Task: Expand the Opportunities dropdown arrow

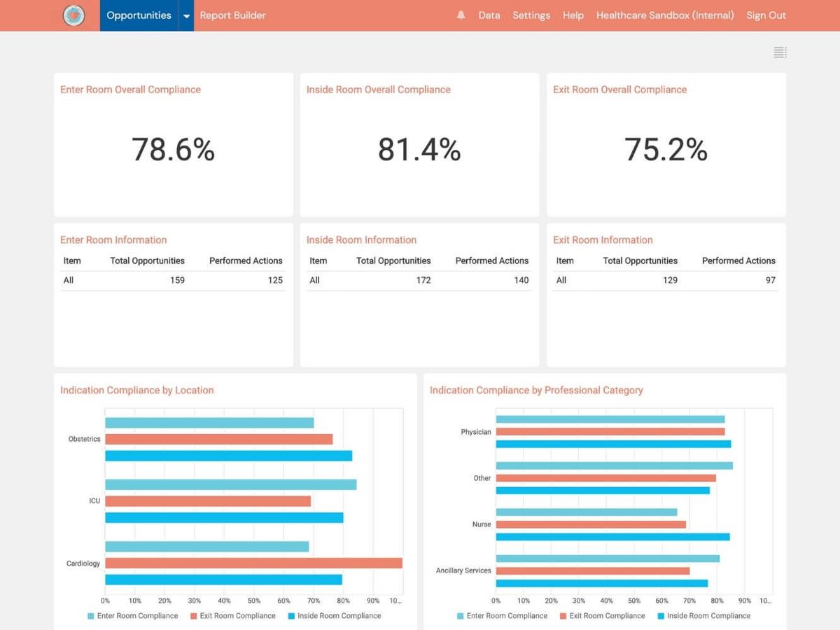Action: point(186,15)
